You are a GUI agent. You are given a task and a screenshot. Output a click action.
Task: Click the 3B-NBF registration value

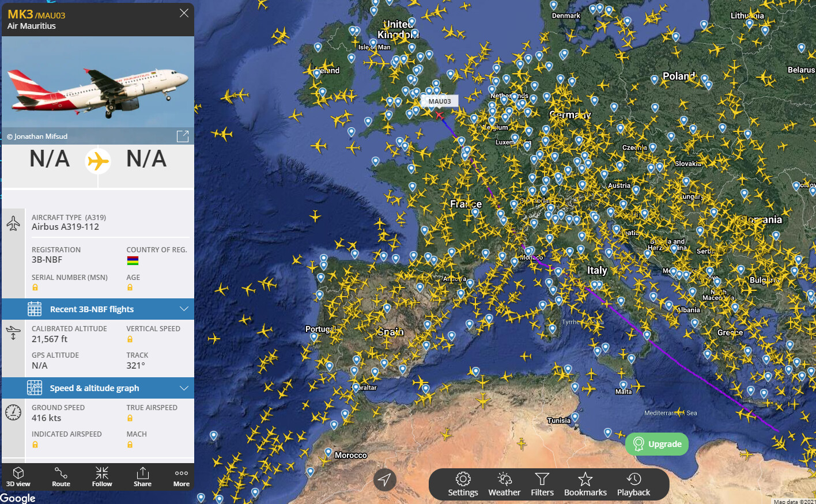pos(47,260)
